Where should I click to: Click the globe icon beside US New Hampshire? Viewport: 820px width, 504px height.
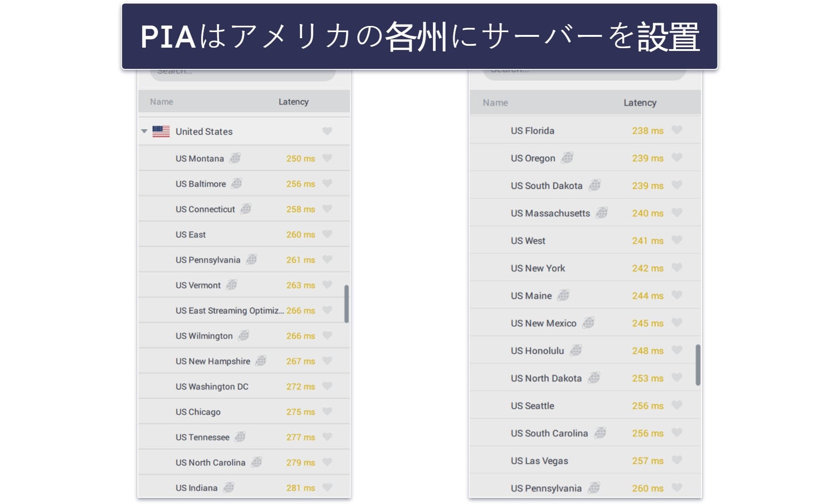click(x=261, y=361)
